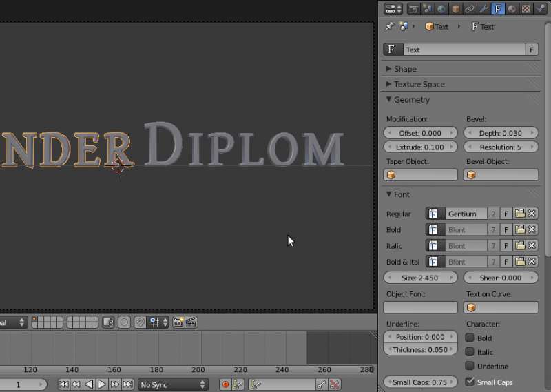The height and width of the screenshot is (392, 551).
Task: Click the pin icon in properties breadcrumb
Action: [x=389, y=27]
